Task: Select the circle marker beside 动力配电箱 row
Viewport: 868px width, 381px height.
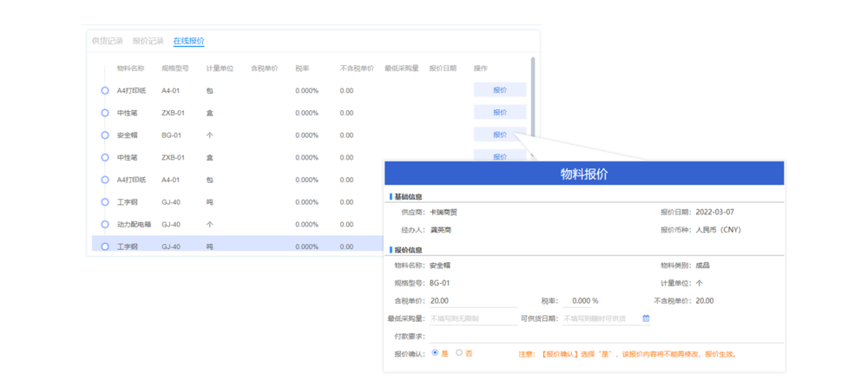Action: 105,224
